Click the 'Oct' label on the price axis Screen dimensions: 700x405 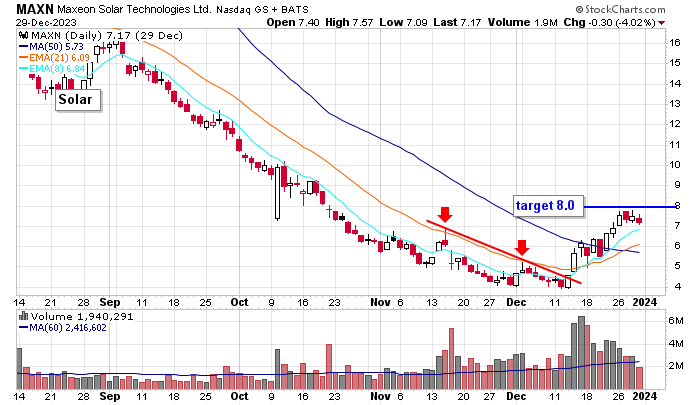pyautogui.click(x=239, y=302)
